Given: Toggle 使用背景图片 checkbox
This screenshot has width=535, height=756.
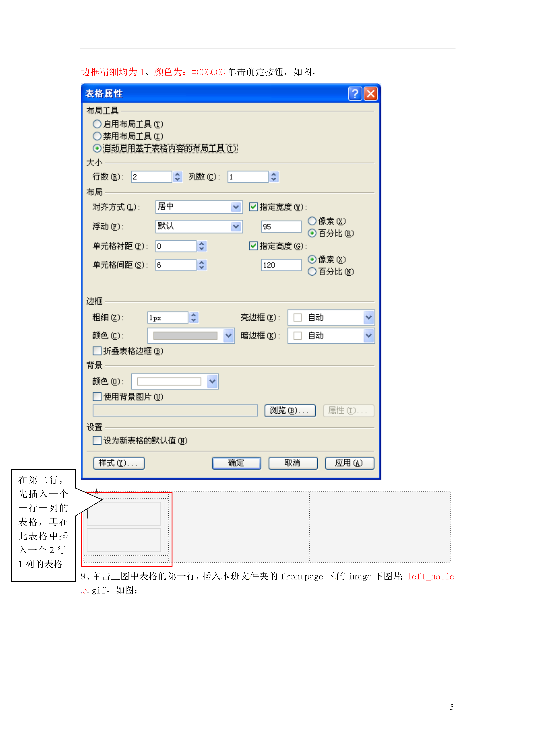Looking at the screenshot, I should (x=97, y=396).
